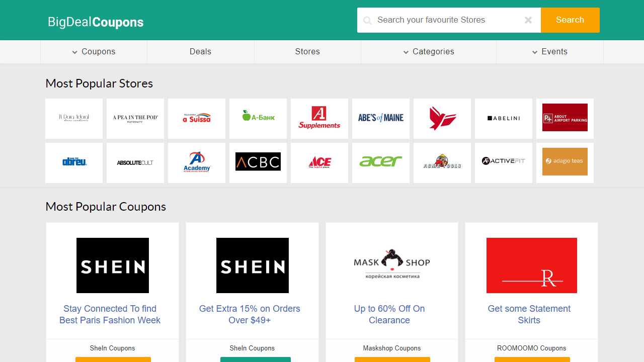
Task: Click the Academy Sports store logo
Action: click(x=196, y=162)
